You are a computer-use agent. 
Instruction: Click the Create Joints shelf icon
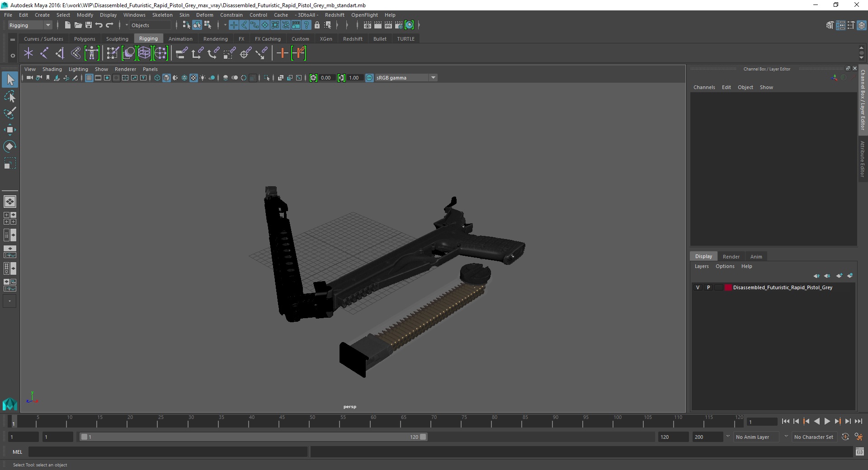point(44,53)
